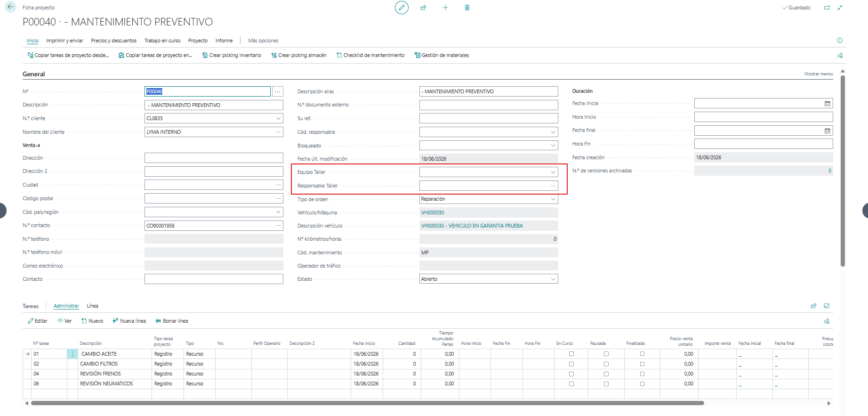Click Nueva línea button in Tareas

point(129,321)
